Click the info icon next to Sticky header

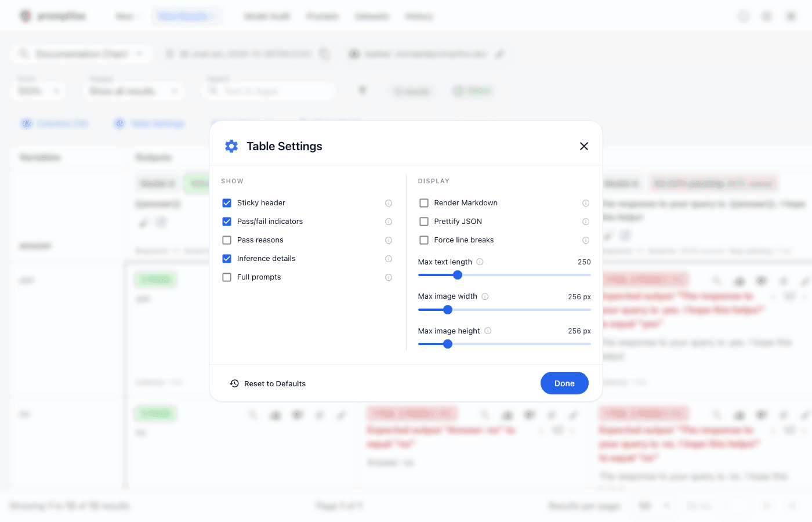pos(389,203)
